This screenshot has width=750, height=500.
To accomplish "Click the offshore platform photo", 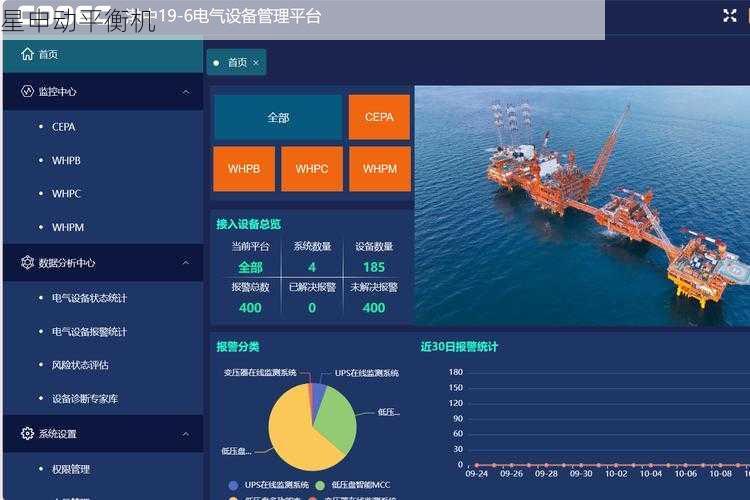I will (x=582, y=206).
